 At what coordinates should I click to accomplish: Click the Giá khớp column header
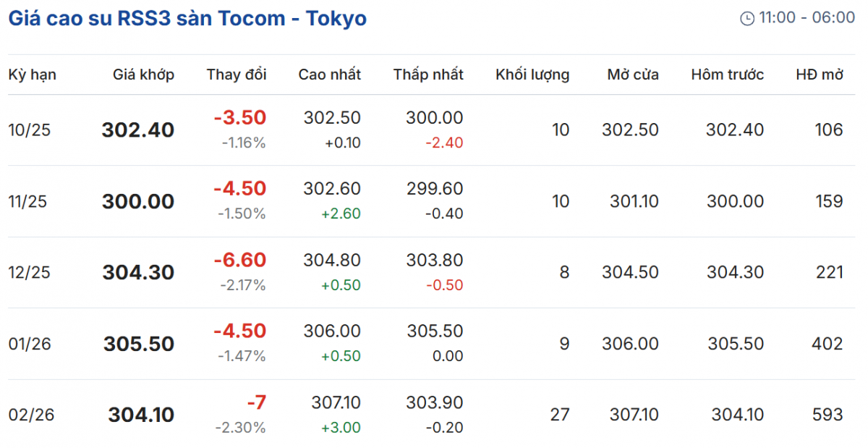coord(143,75)
